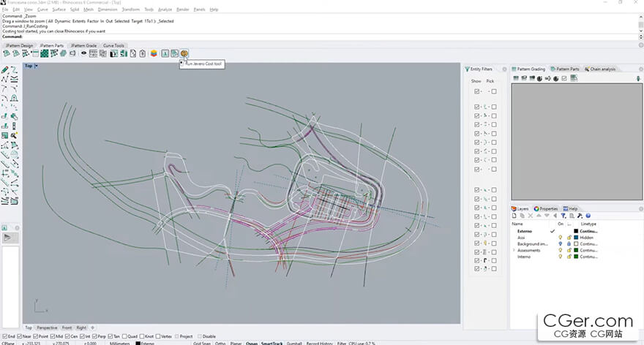Open layer filter funnel icon
Image resolution: width=644 pixels, height=345 pixels.
[x=563, y=216]
